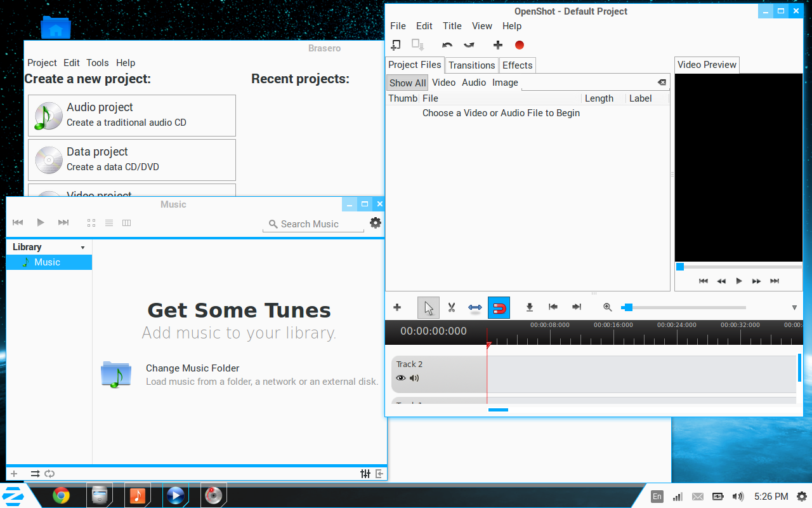Select Music item in the Library sidebar

pos(49,262)
